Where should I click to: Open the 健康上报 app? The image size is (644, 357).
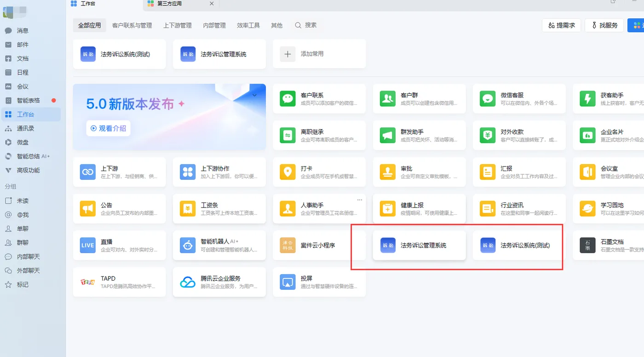419,208
